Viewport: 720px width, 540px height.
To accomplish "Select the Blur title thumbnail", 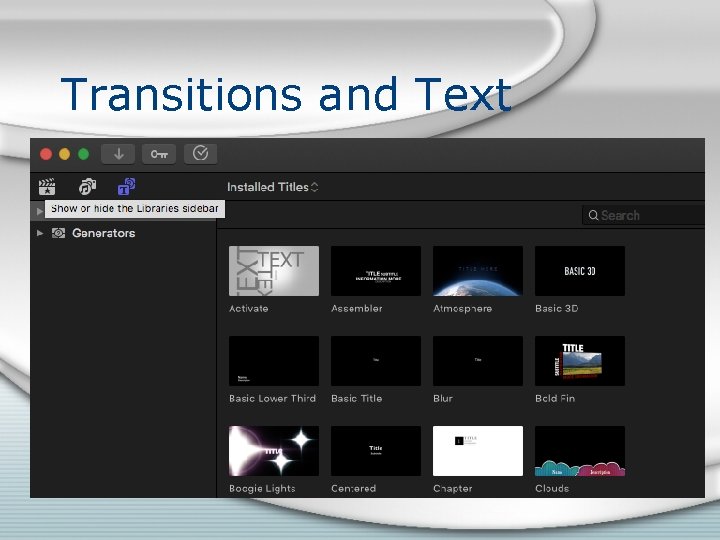I will (478, 361).
